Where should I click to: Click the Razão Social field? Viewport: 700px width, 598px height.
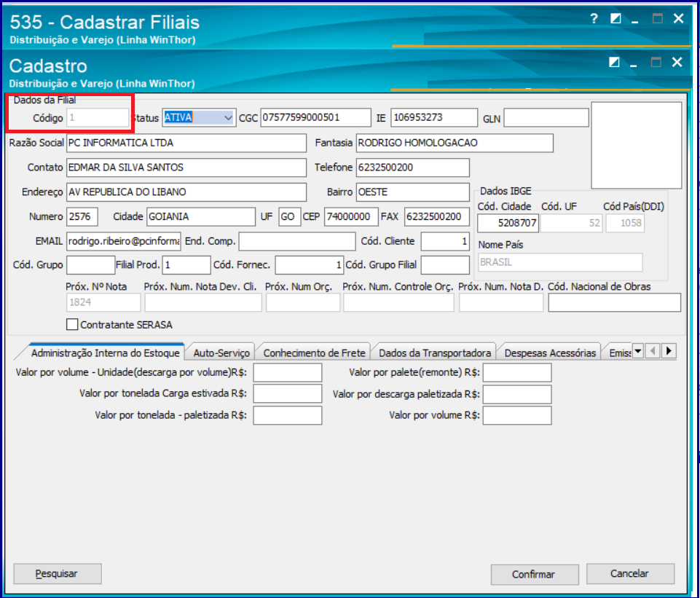[186, 143]
